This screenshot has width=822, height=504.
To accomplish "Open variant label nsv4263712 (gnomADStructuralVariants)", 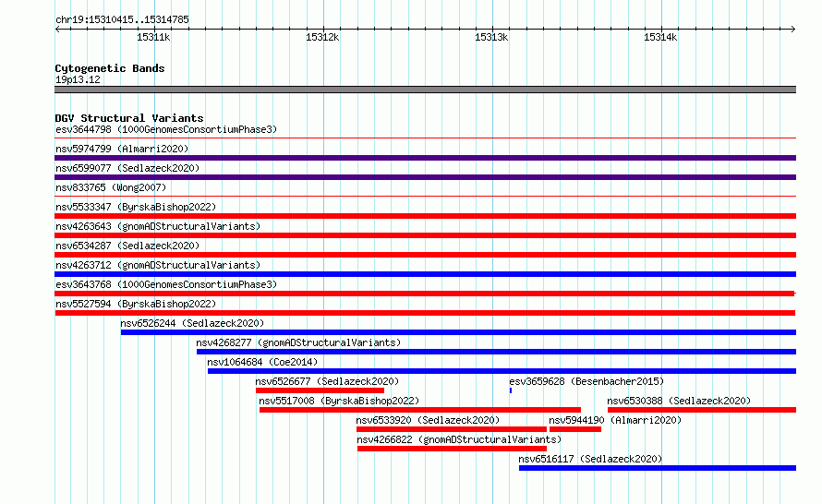I will [x=158, y=265].
